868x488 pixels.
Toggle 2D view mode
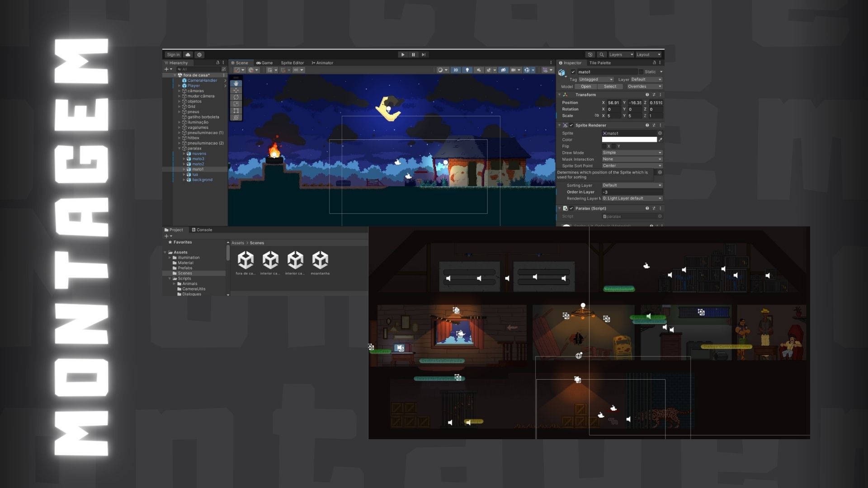(x=456, y=70)
